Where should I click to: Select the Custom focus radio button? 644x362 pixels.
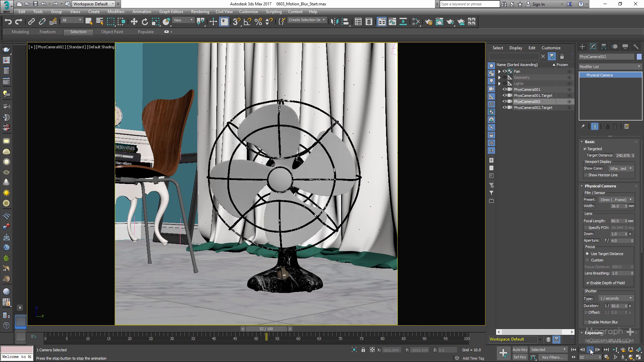pyautogui.click(x=587, y=260)
